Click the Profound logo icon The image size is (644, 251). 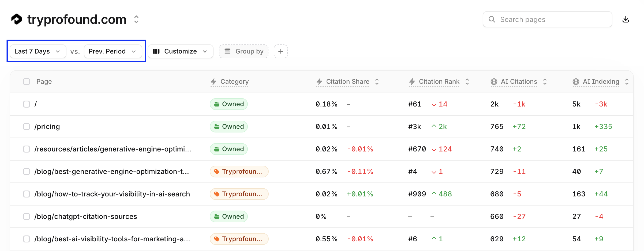pos(17,19)
